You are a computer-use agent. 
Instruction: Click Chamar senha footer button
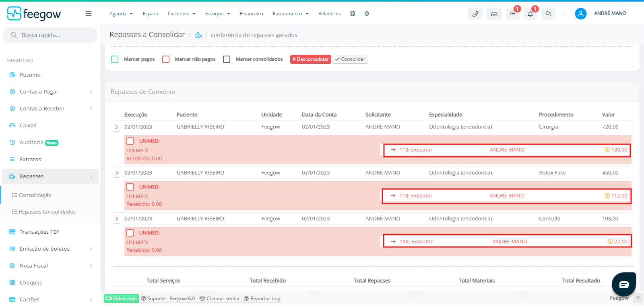coord(219,299)
